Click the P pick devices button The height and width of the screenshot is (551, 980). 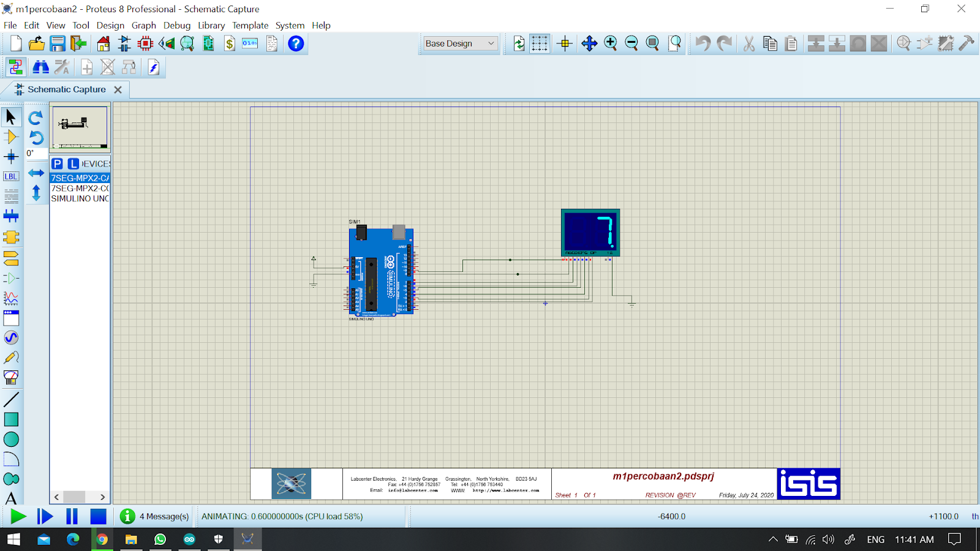57,163
